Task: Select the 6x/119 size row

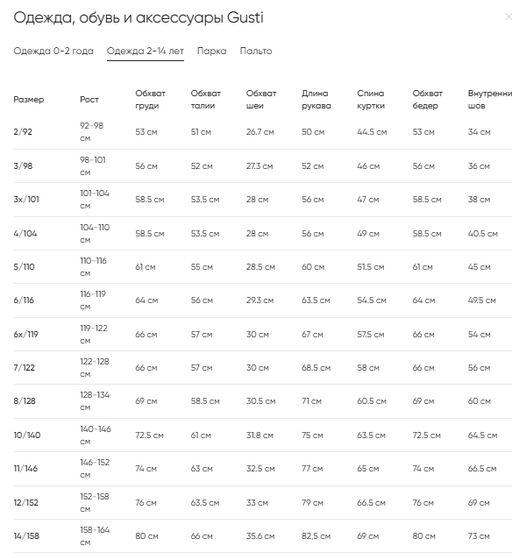Action: [263, 334]
